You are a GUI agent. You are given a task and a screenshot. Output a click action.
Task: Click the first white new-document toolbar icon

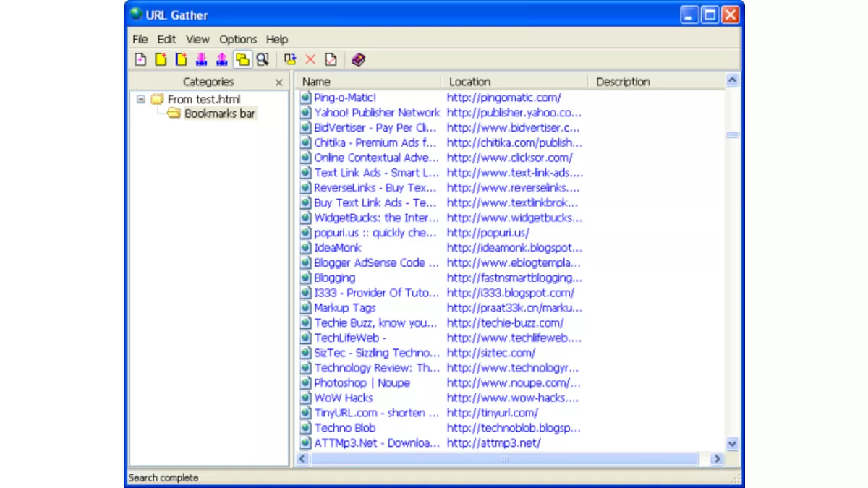(x=141, y=60)
